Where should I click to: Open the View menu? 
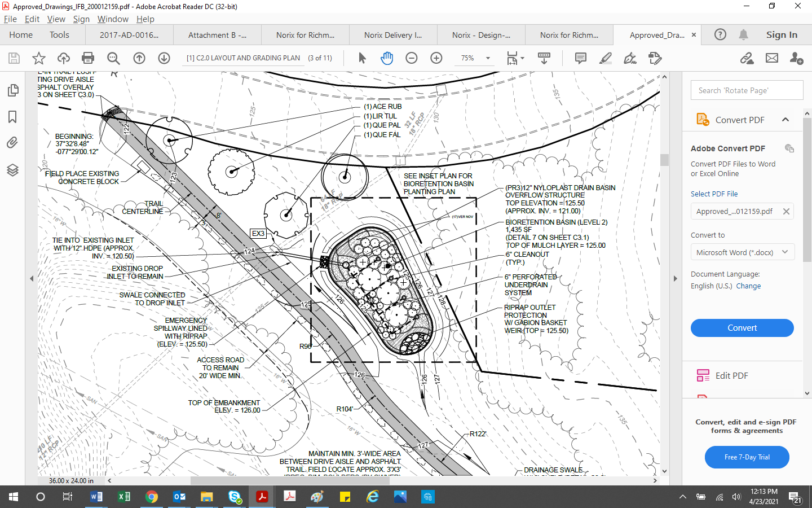pos(56,19)
